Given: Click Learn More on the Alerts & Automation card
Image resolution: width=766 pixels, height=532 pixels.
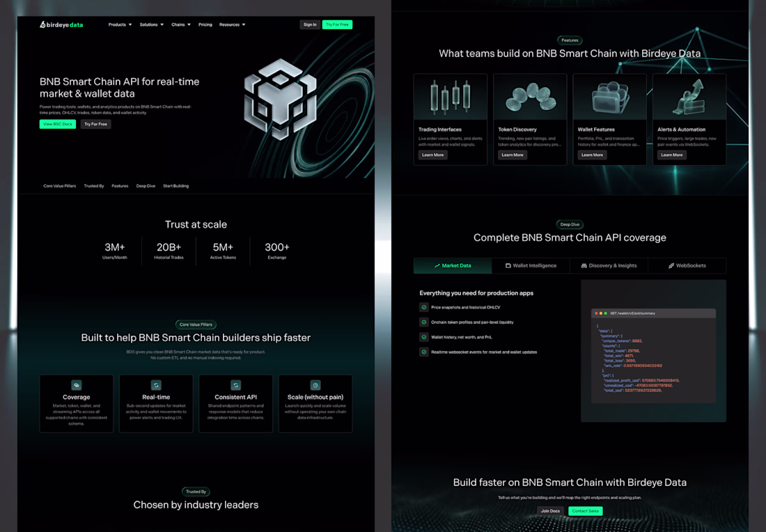Looking at the screenshot, I should click(x=672, y=155).
